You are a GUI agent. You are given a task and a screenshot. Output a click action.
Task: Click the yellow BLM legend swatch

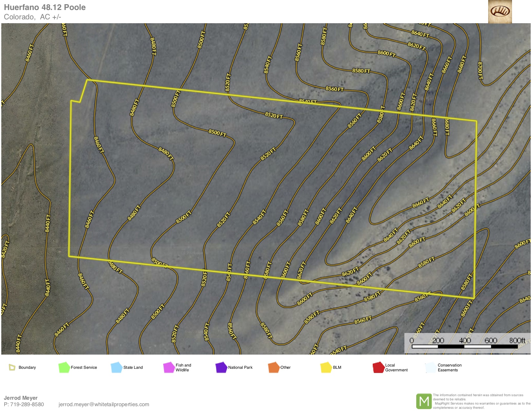pyautogui.click(x=326, y=367)
